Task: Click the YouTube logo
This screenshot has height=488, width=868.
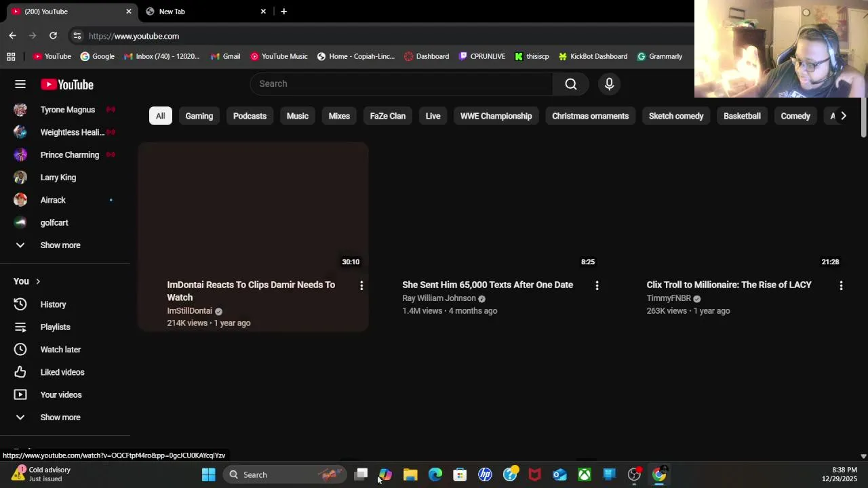Action: (x=66, y=85)
